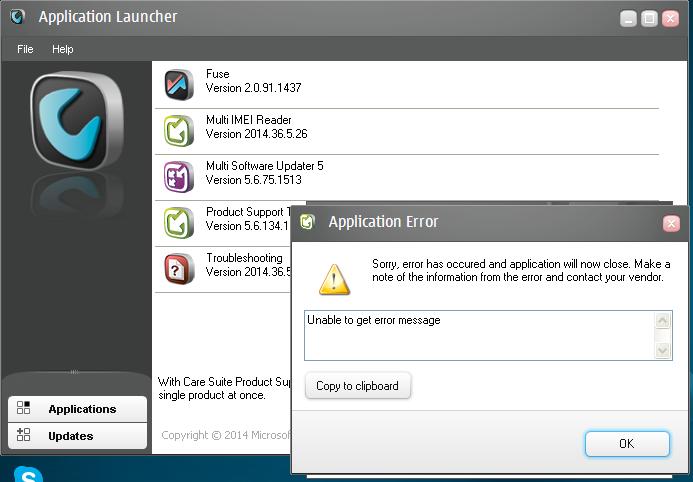
Task: Select the 'Troubleshooting' entry name
Action: coord(244,258)
